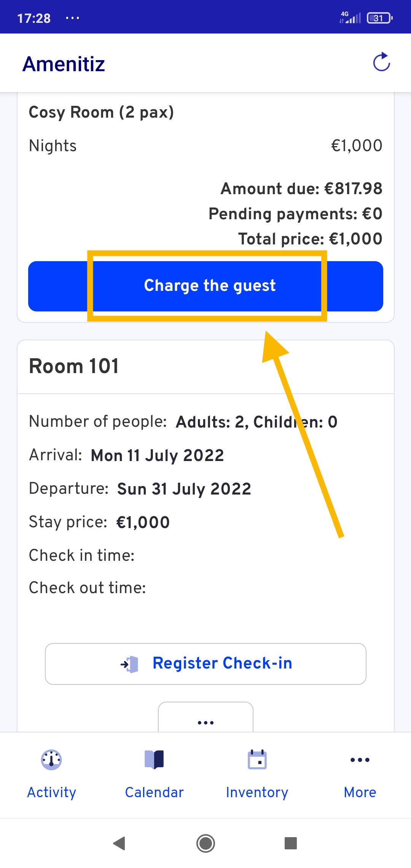Tap the Calendar book icon
411x868 pixels.
(x=154, y=760)
